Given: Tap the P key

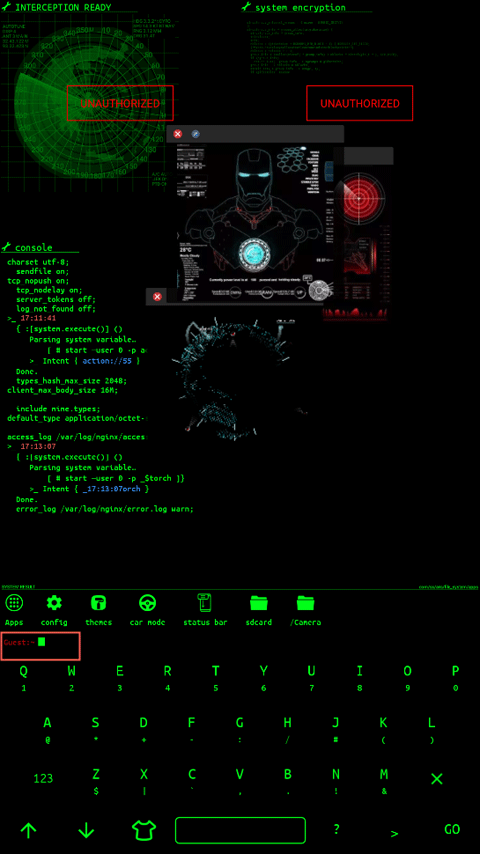Looking at the screenshot, I should [x=455, y=671].
